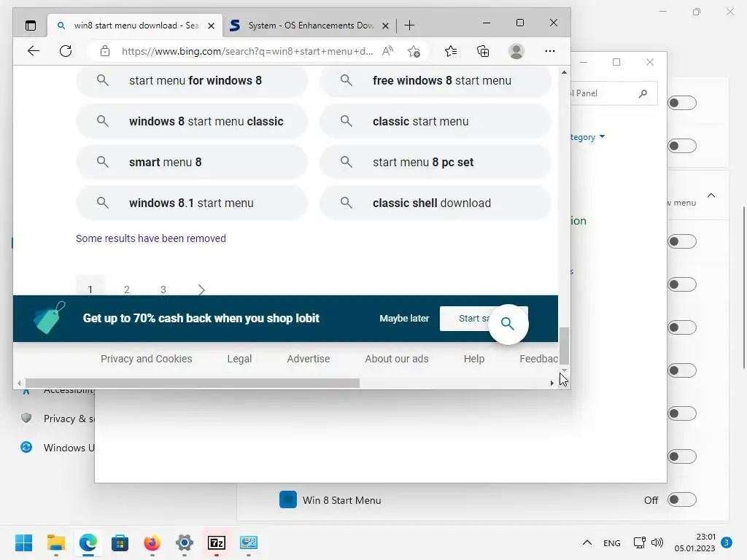This screenshot has width=747, height=560.
Task: Click Microsoft Edge taskbar icon
Action: 88,542
